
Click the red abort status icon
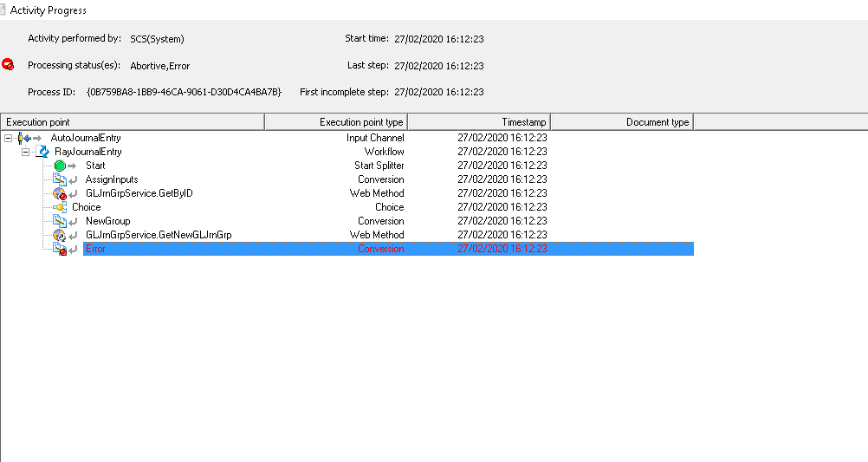point(8,64)
